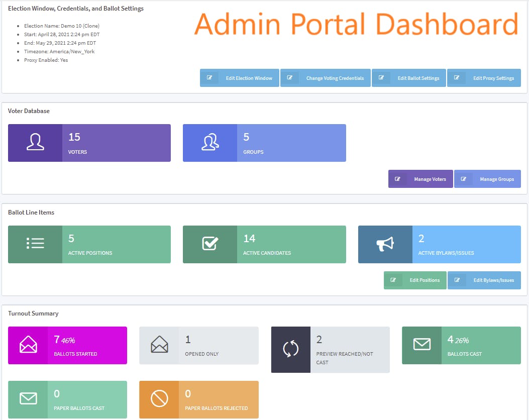Open Edit Election Window
The image size is (529, 420).
coord(240,78)
